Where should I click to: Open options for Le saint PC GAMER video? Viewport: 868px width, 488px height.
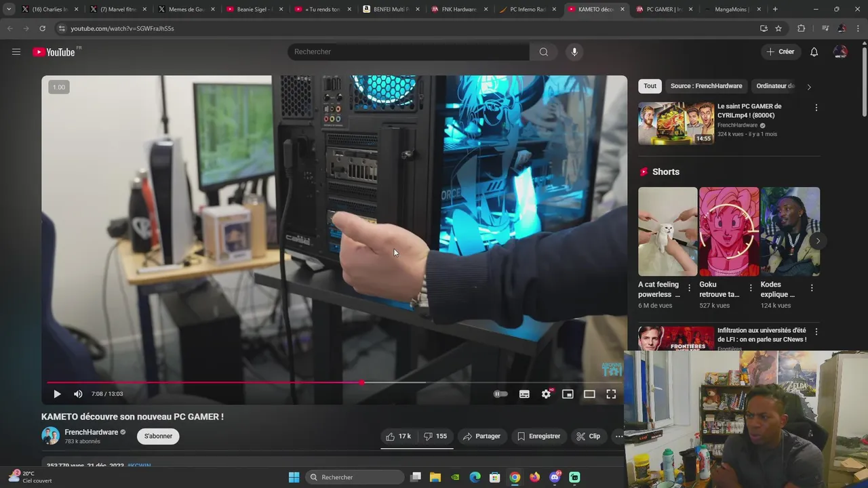pos(816,108)
